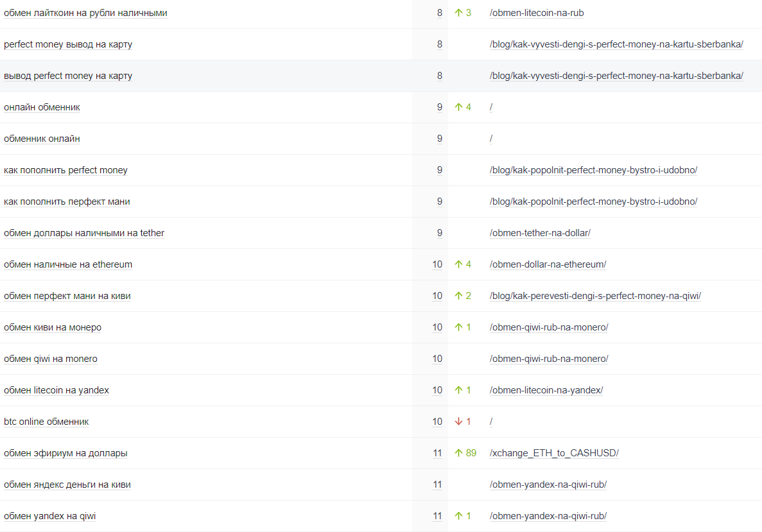Viewport: 762px width, 532px height.
Task: Open keyword "обмен yandex на qiwi"
Action: 49,516
